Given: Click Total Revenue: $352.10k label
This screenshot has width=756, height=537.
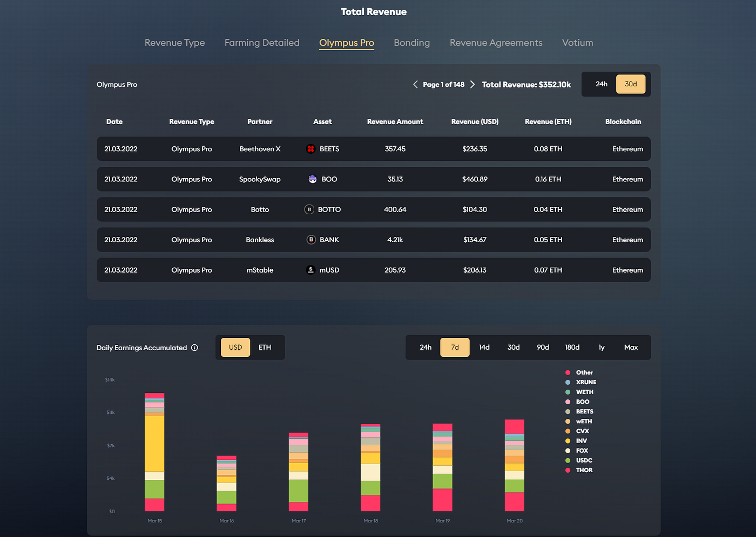Looking at the screenshot, I should (526, 84).
